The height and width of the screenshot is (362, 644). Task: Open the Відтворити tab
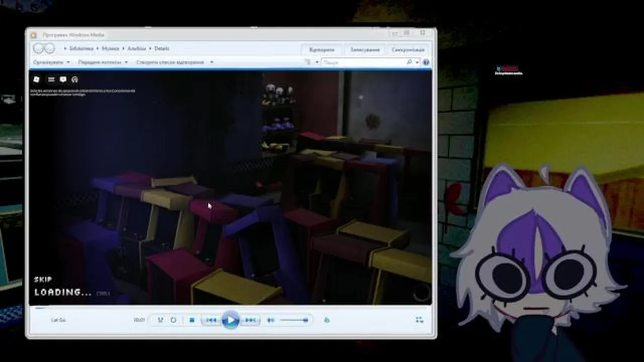(322, 50)
